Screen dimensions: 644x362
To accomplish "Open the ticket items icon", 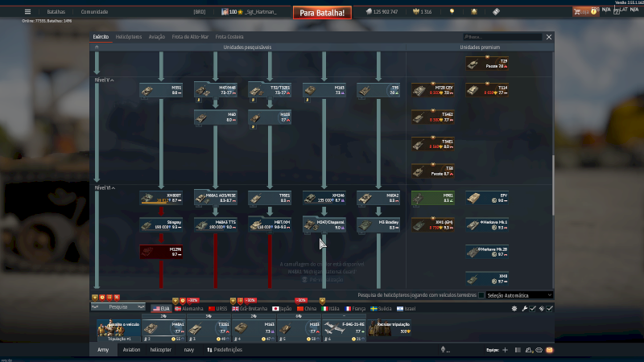I will click(x=496, y=12).
